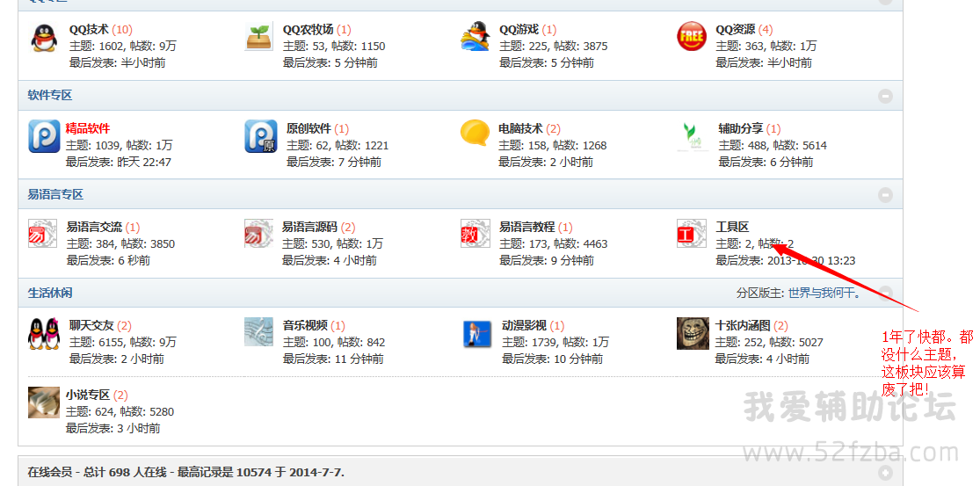The width and height of the screenshot is (980, 486).
Task: Click the 易语言源码 forum icon
Action: pyautogui.click(x=258, y=233)
